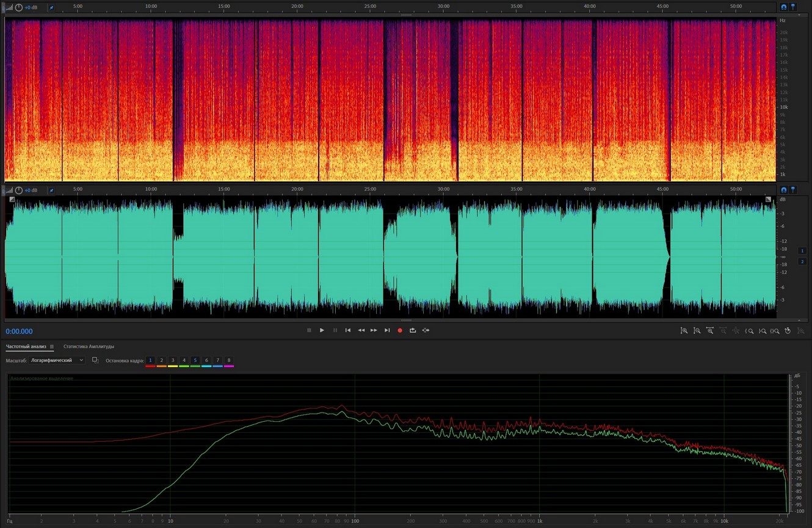Screen dimensions: 812x528
Task: Click timeline ruler at the 25:00 mark
Action: pos(370,6)
